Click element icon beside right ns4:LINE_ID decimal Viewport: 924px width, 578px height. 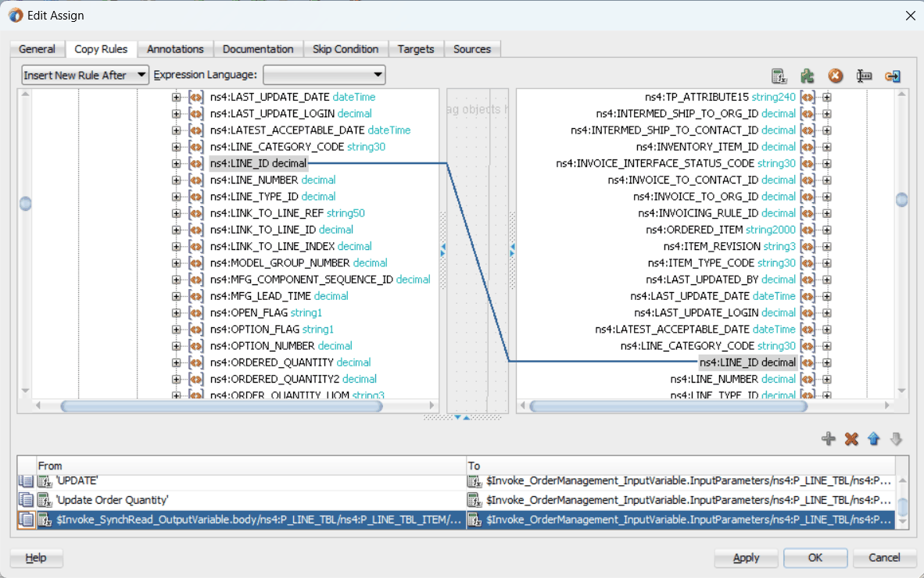(x=808, y=362)
